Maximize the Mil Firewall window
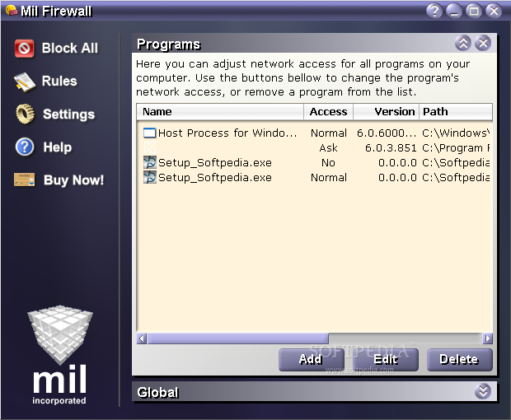This screenshot has height=420, width=511. coord(474,11)
